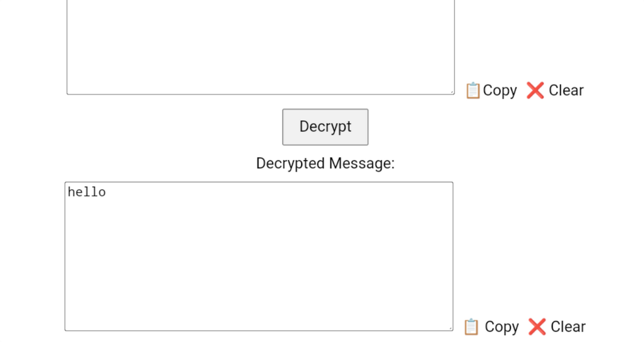This screenshot has height=342, width=644.
Task: Click the Clear label for the decrypted message
Action: click(x=568, y=327)
